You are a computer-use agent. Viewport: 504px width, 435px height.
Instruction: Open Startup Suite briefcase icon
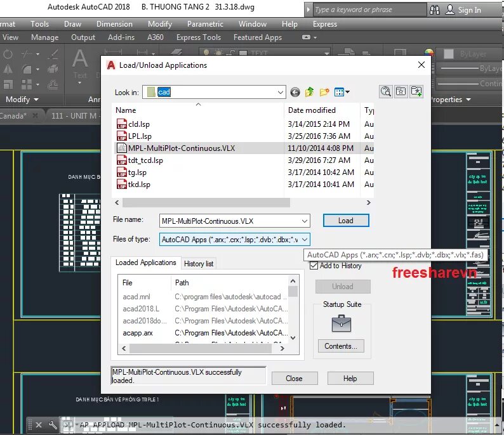click(x=342, y=323)
